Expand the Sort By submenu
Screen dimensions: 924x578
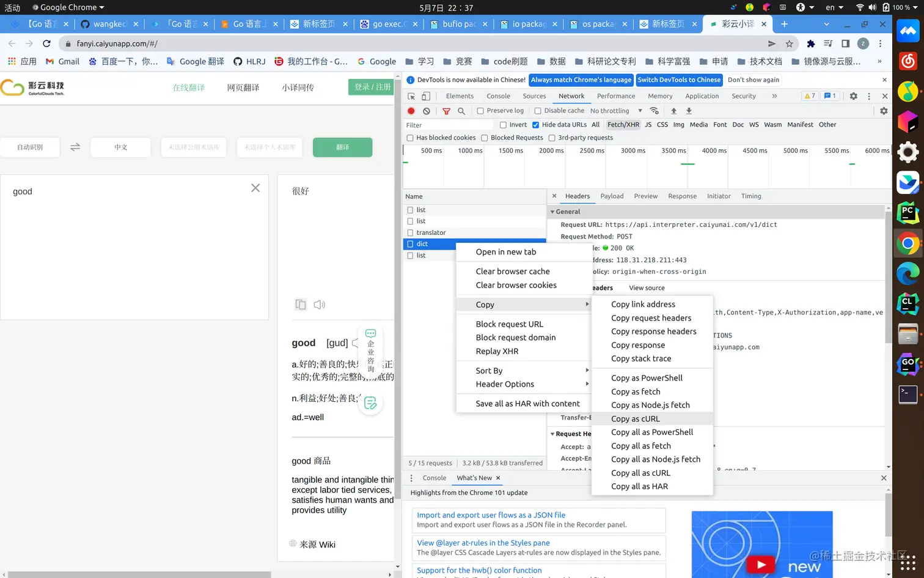pyautogui.click(x=524, y=371)
